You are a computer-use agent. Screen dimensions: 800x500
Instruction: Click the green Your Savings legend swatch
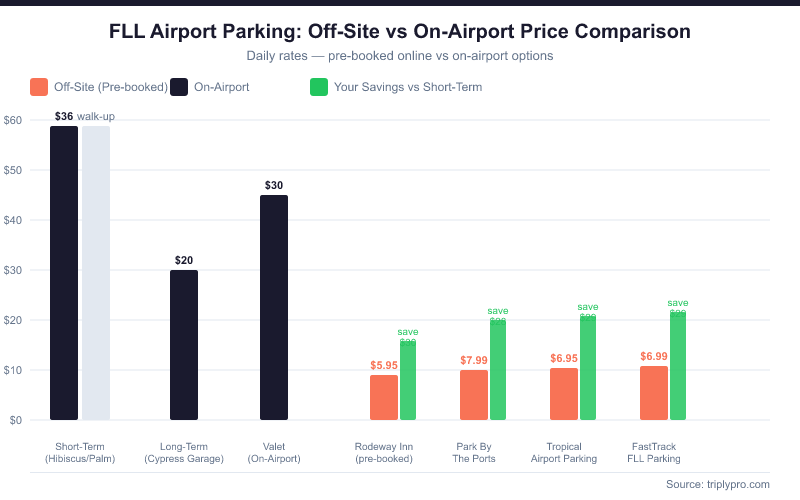point(319,87)
